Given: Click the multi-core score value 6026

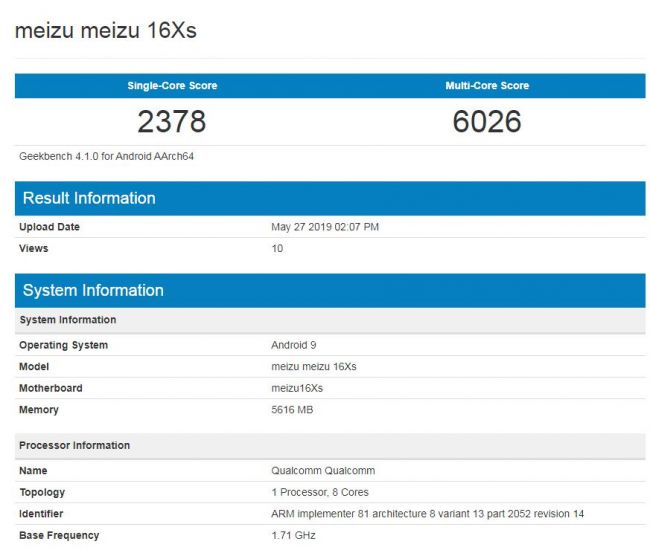Looking at the screenshot, I should tap(487, 122).
